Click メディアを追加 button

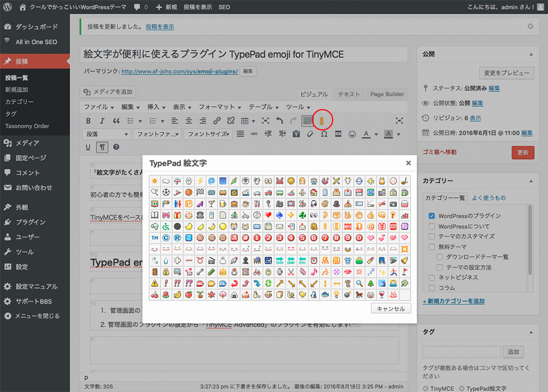pyautogui.click(x=107, y=92)
